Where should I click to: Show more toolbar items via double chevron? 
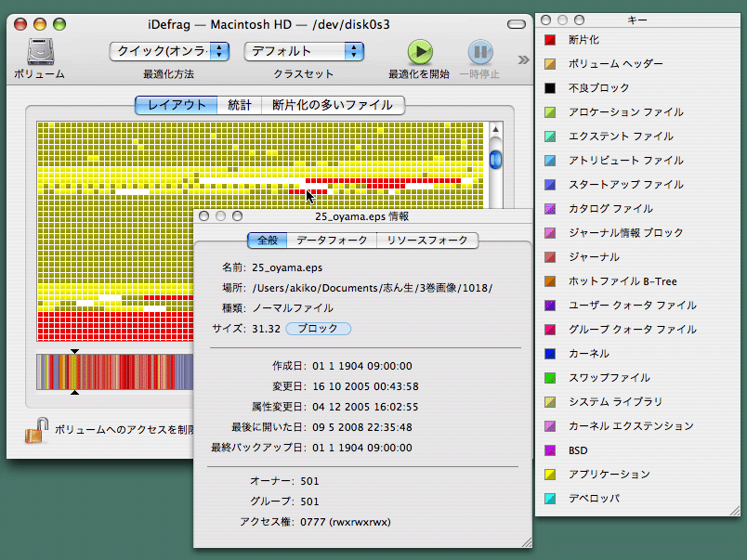click(x=523, y=59)
